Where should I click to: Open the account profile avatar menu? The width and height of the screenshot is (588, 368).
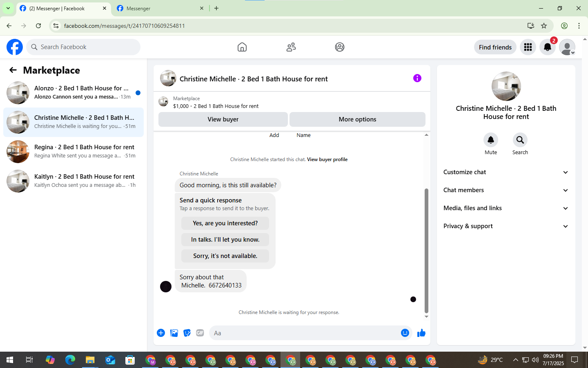pyautogui.click(x=567, y=47)
